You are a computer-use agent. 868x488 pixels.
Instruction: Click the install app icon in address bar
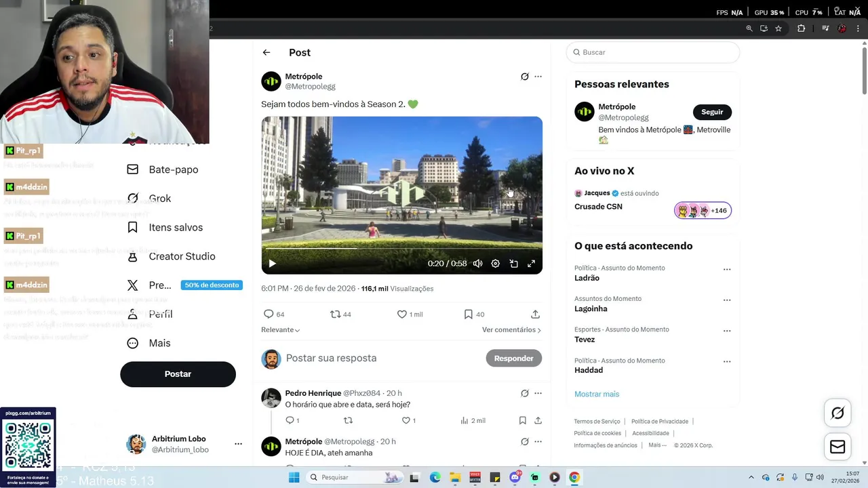(764, 28)
